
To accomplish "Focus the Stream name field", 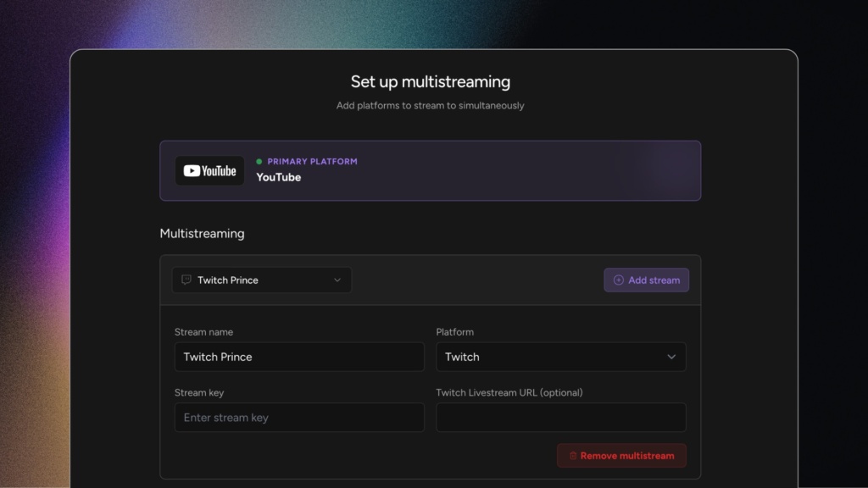I will pyautogui.click(x=299, y=357).
